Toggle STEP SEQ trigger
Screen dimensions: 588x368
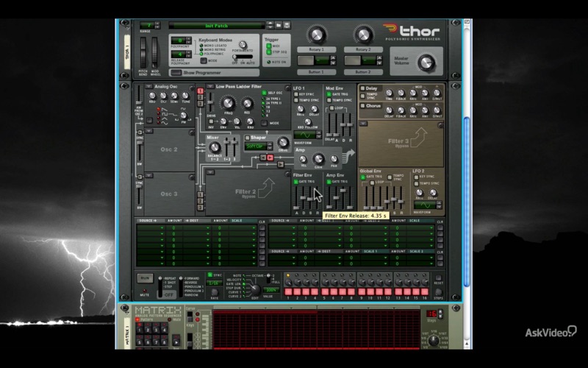269,52
